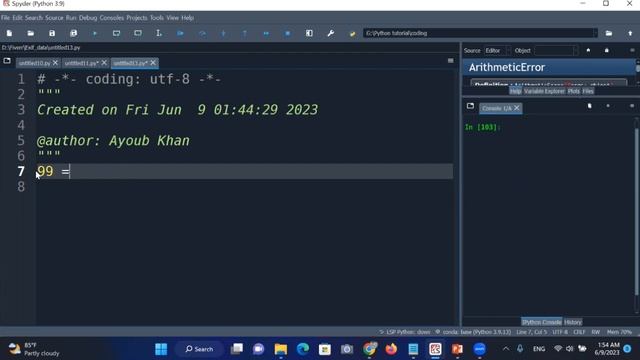Click Run selection or current line icon
The image size is (640, 360).
(x=159, y=33)
